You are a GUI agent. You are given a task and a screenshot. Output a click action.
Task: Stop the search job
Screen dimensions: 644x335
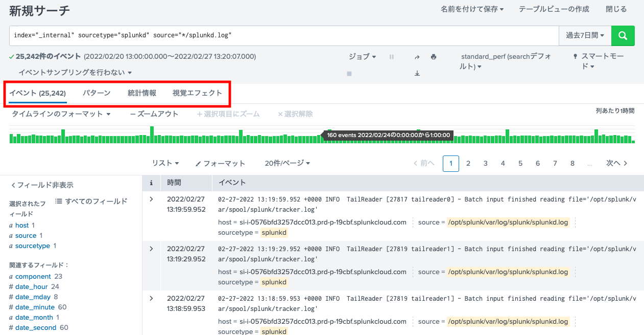click(349, 73)
